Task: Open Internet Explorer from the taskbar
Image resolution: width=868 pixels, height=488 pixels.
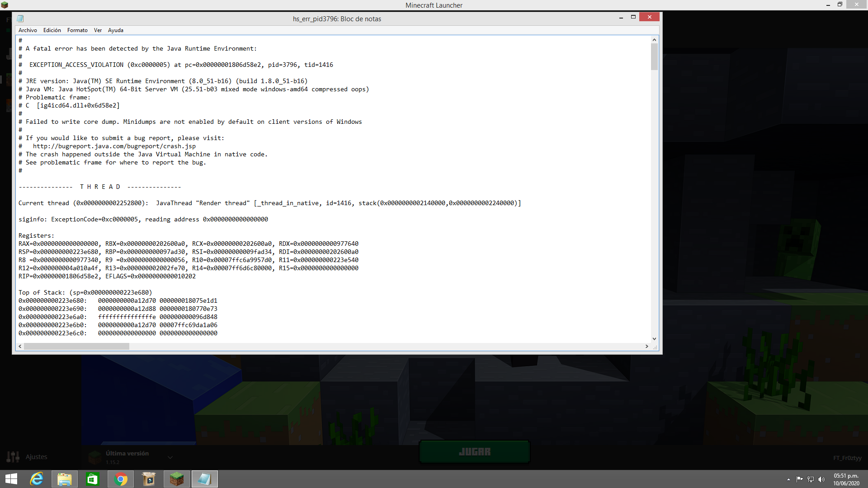Action: pos(37,479)
